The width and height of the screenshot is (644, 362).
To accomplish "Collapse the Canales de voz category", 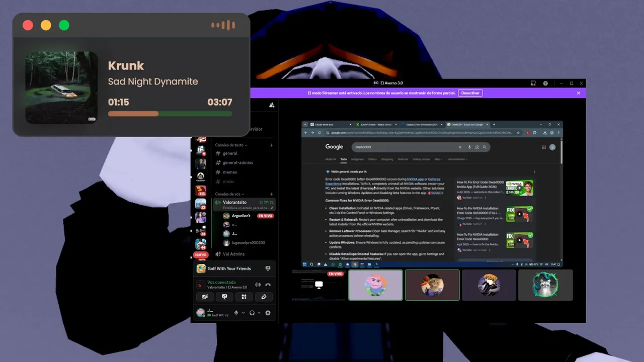I will pyautogui.click(x=229, y=194).
